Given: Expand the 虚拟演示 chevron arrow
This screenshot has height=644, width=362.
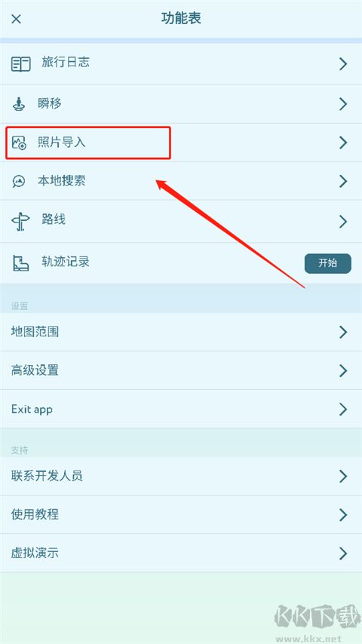Looking at the screenshot, I should (343, 554).
